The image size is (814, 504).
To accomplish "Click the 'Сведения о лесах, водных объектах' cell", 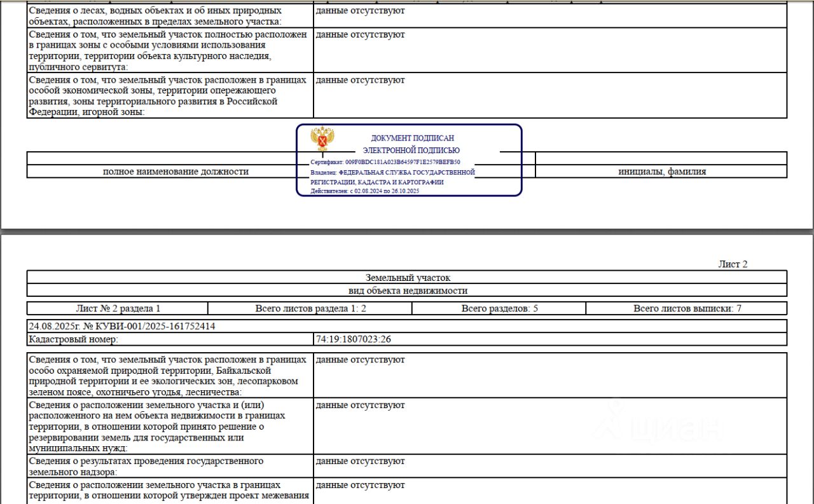I will point(170,16).
